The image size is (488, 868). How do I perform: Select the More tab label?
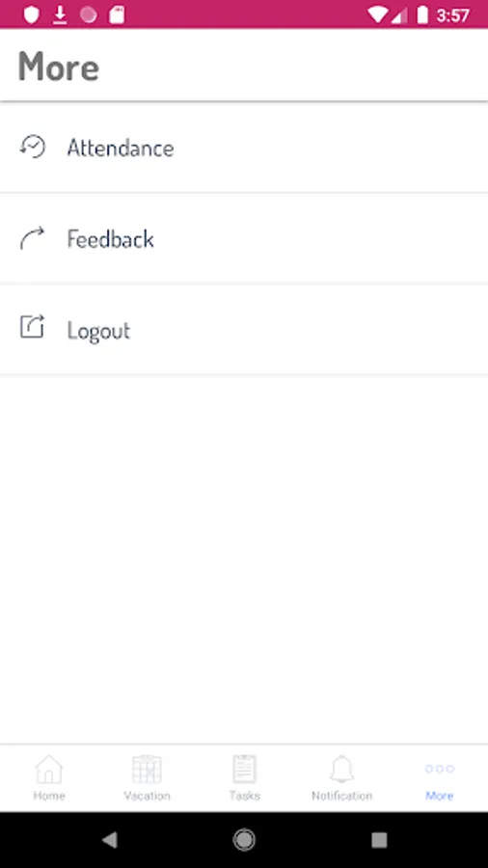click(x=440, y=796)
